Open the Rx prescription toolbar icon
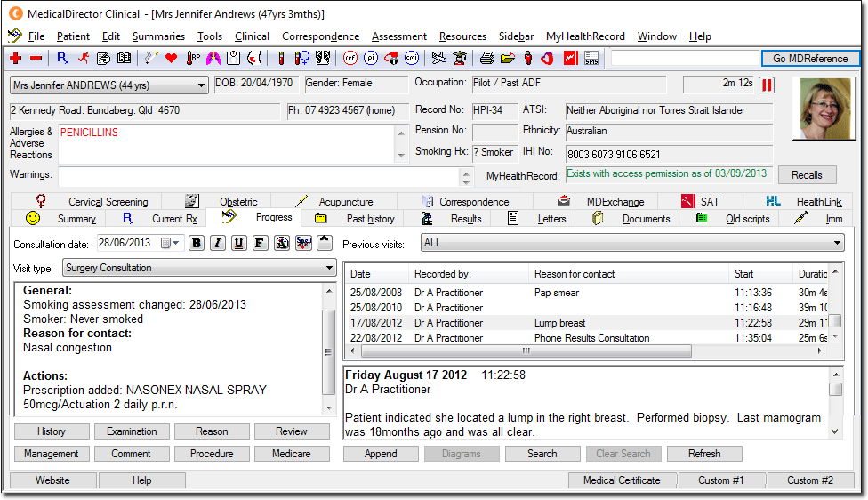Viewport: 868px width, 500px height. point(63,59)
